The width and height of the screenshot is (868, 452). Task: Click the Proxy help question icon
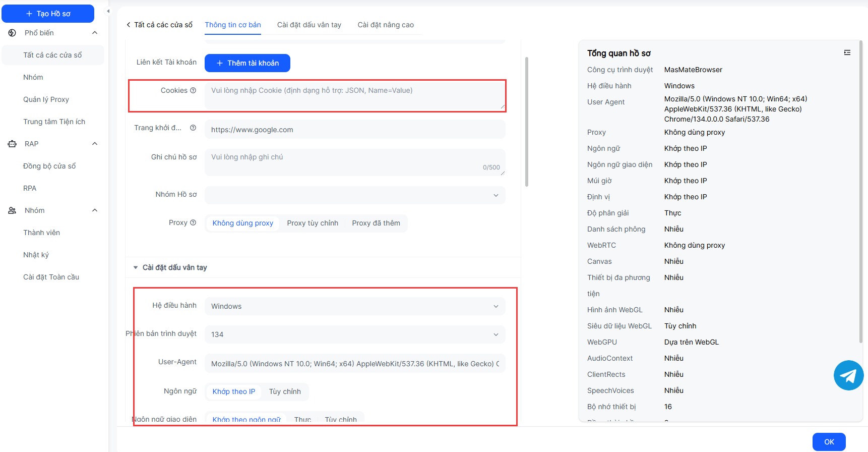tap(193, 222)
